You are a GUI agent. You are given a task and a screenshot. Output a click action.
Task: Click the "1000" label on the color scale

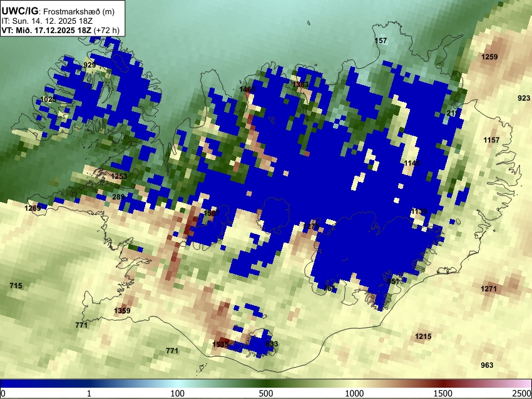click(354, 393)
